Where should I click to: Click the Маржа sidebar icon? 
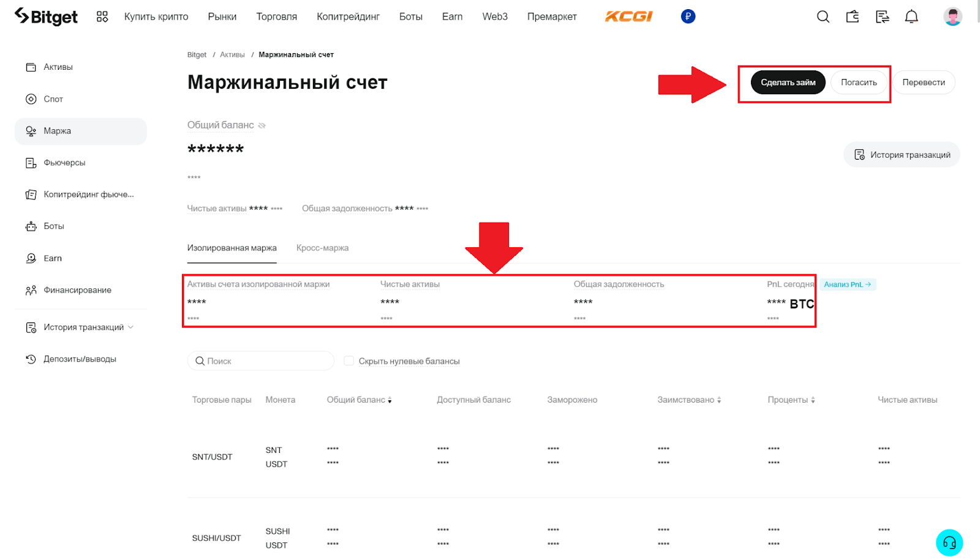(x=31, y=131)
